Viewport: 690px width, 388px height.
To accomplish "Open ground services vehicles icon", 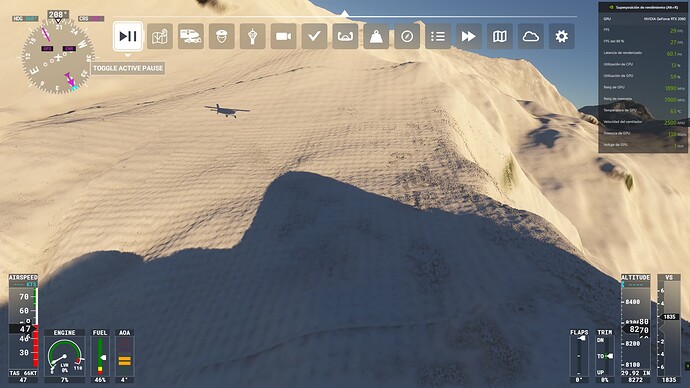I will (x=191, y=36).
